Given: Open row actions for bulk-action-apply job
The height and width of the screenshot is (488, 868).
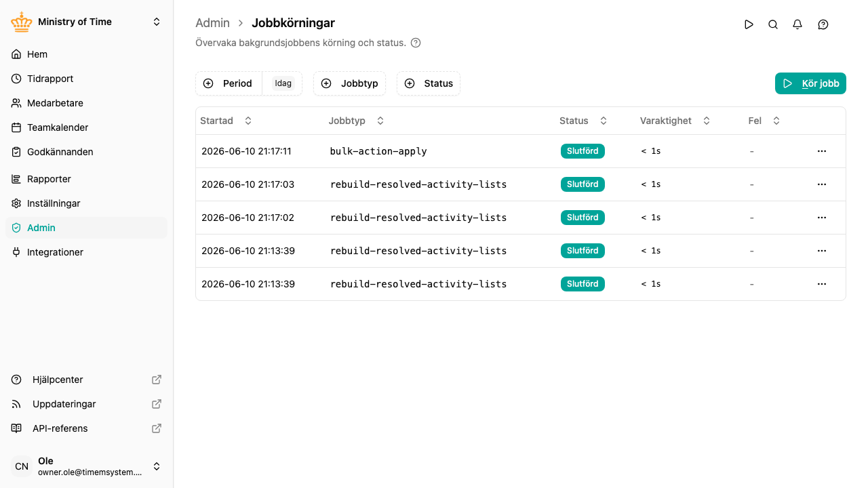Looking at the screenshot, I should click(822, 151).
